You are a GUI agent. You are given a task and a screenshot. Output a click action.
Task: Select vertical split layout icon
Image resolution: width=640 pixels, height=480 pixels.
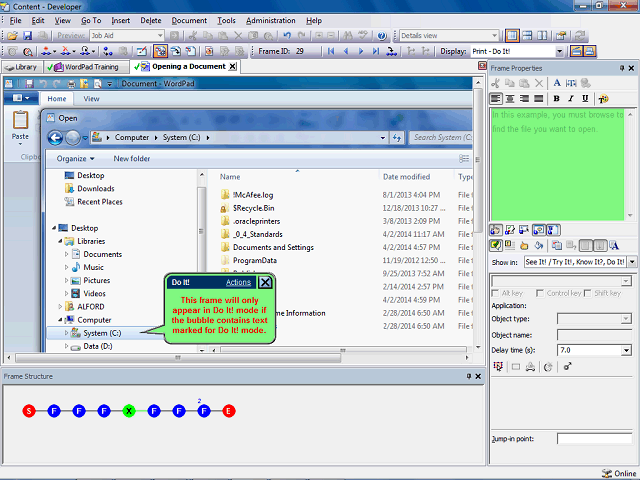click(x=542, y=36)
